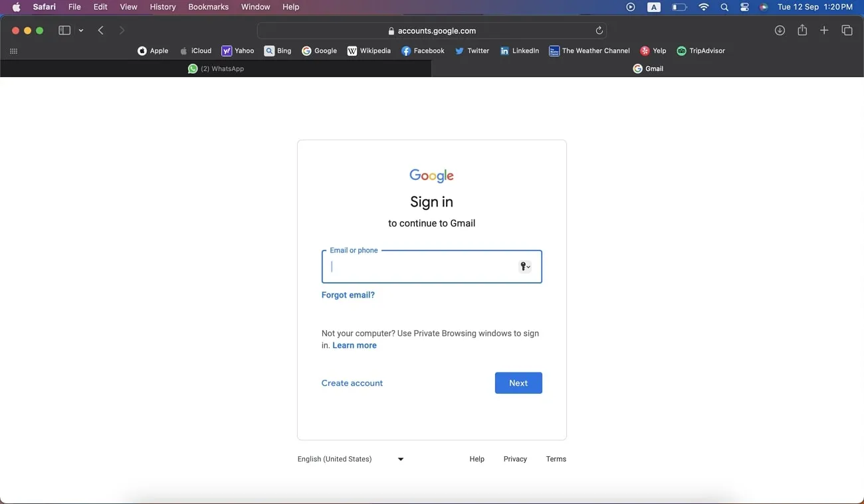Expand the sidebar options chevron
This screenshot has width=864, height=504.
coord(81,30)
